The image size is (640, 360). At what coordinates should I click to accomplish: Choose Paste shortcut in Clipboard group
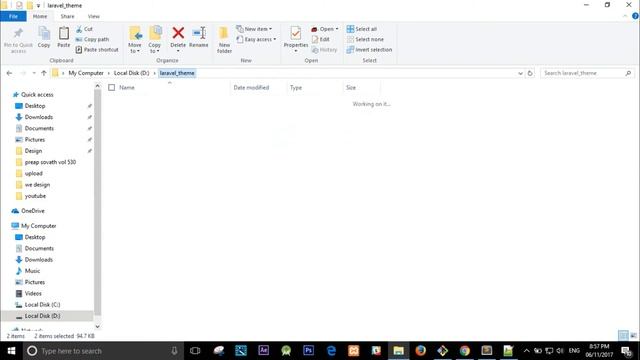97,49
